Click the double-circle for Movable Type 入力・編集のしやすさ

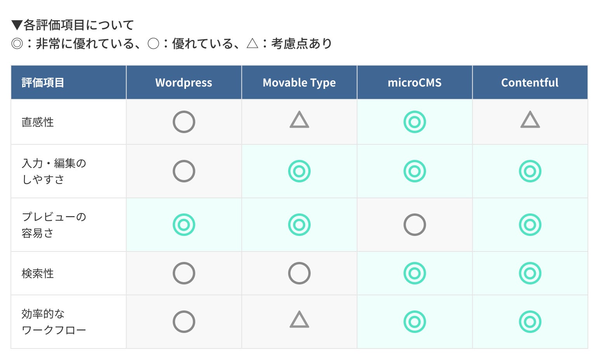[299, 171]
